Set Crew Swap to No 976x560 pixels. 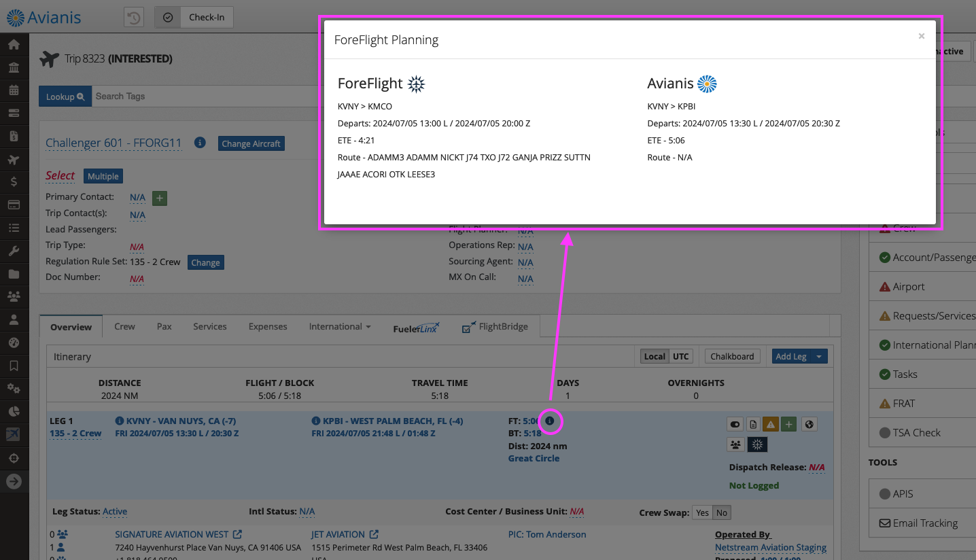[722, 513]
